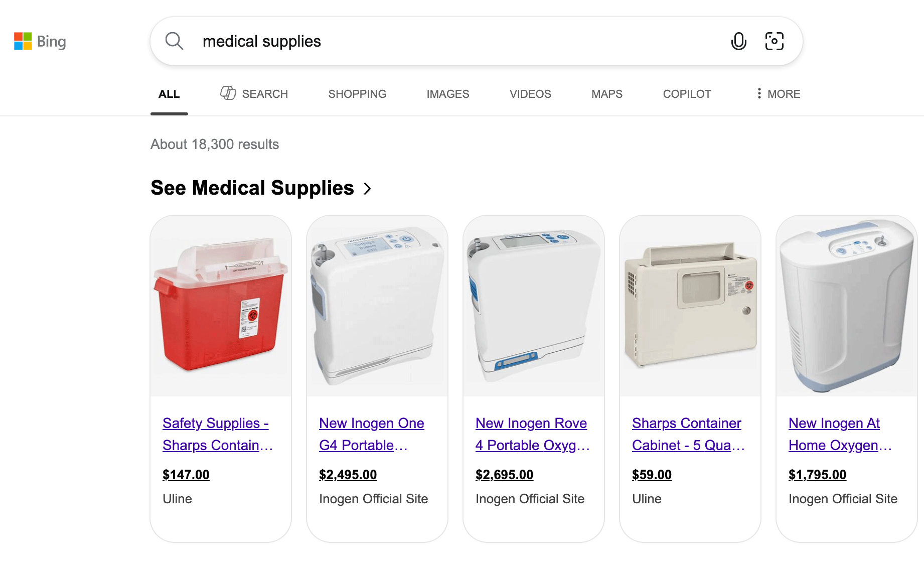Open the New Inogen One G4 Portable link
The height and width of the screenshot is (574, 924).
click(371, 434)
